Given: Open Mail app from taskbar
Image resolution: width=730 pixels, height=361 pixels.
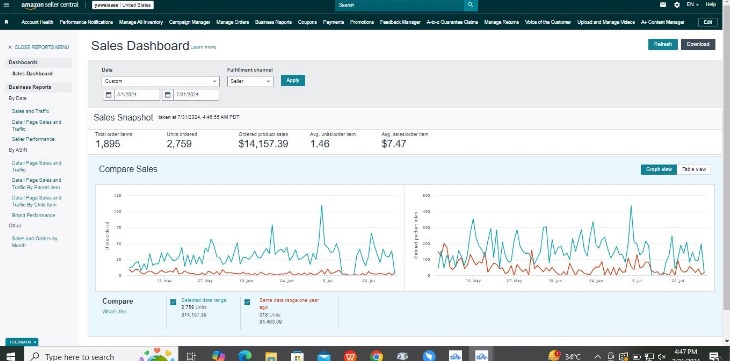Looking at the screenshot, I should (324, 356).
